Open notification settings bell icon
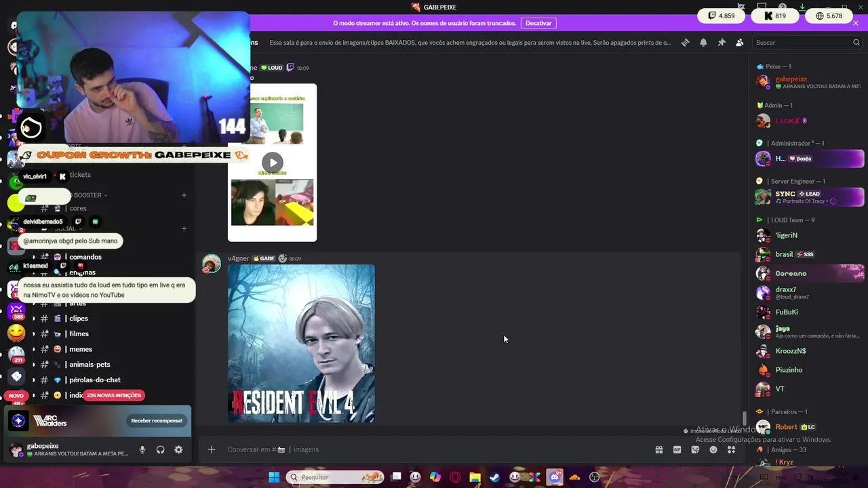Viewport: 868px width, 488px height. (x=703, y=43)
